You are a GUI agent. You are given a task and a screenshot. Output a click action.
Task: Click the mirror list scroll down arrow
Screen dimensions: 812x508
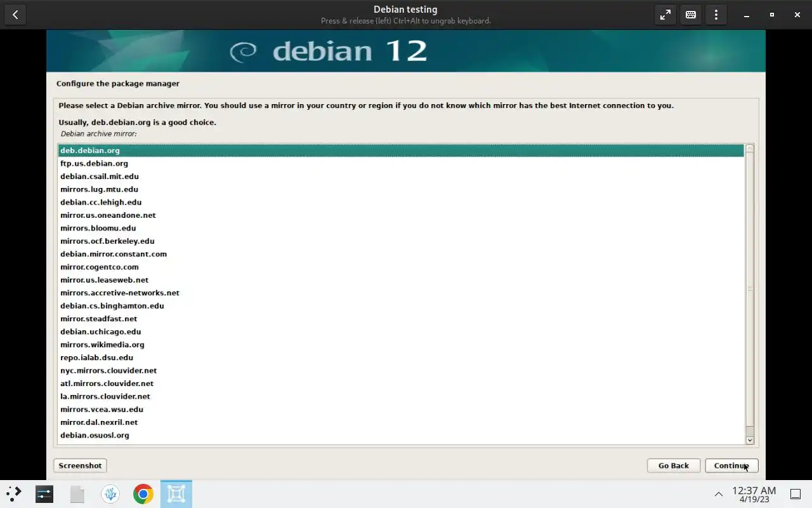pos(750,440)
